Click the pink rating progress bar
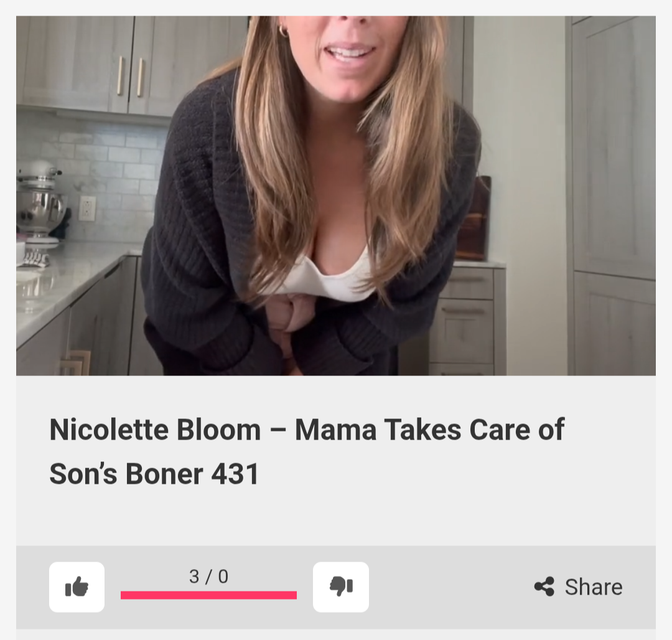672x640 pixels. point(208,595)
